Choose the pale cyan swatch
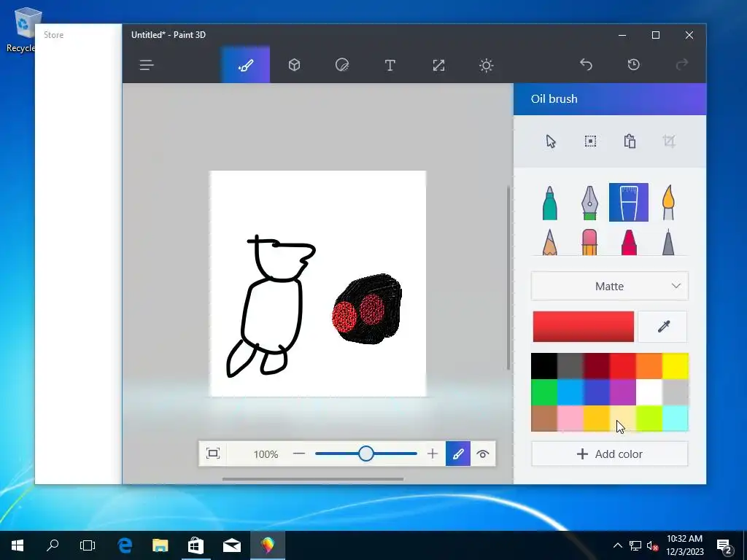 click(x=675, y=419)
